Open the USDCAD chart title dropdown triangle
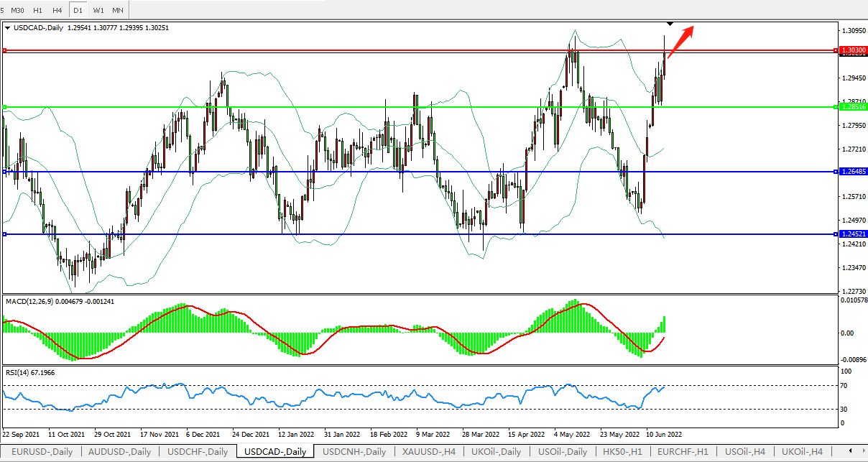Image resolution: width=868 pixels, height=462 pixels. click(x=7, y=28)
